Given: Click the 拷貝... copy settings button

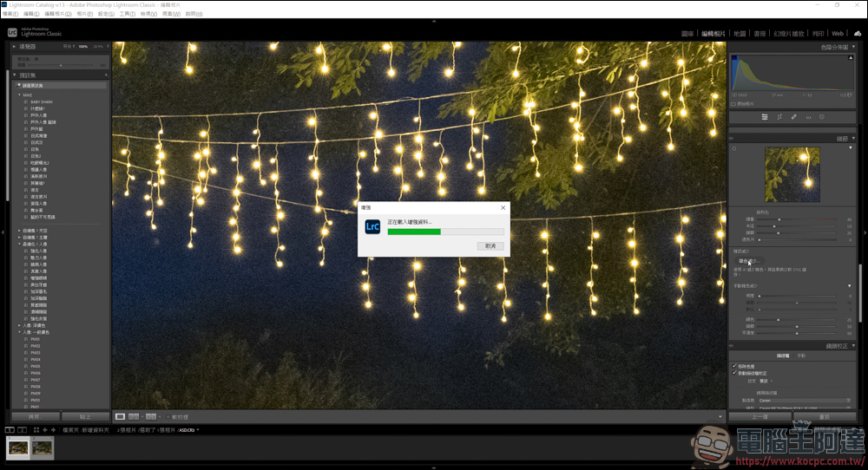Looking at the screenshot, I should [36, 417].
